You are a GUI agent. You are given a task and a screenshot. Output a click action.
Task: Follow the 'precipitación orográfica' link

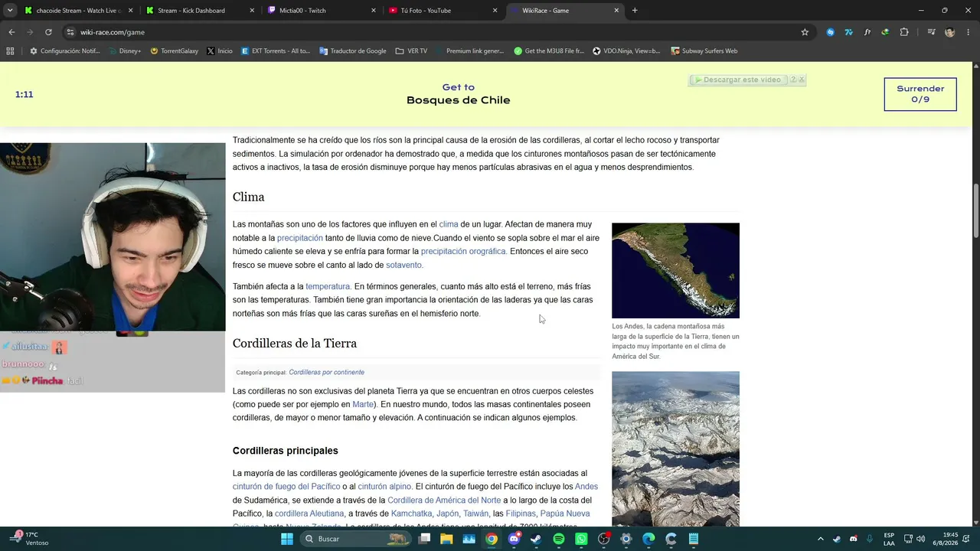tap(464, 251)
